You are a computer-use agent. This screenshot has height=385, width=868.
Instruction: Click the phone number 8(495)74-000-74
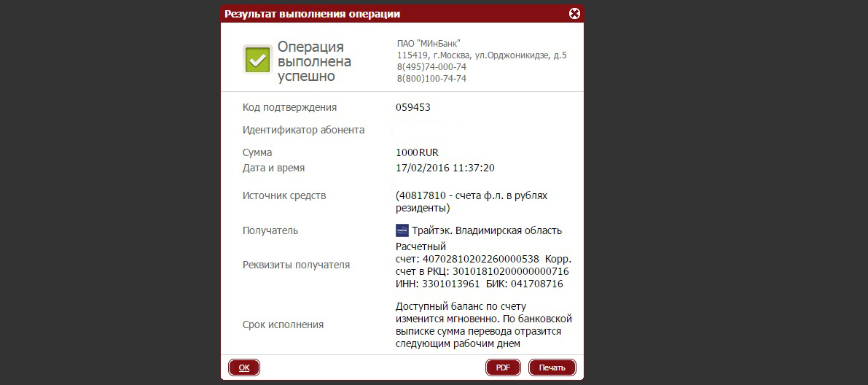(x=431, y=67)
